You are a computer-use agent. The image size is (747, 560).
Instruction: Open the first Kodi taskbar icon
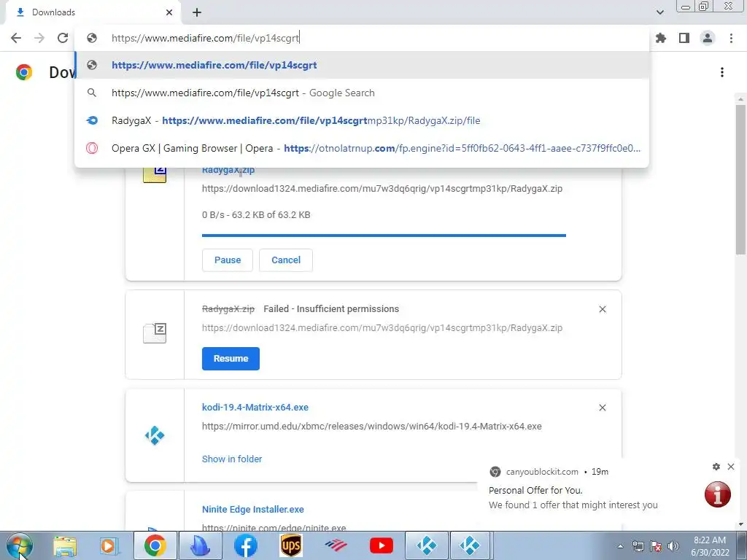426,545
